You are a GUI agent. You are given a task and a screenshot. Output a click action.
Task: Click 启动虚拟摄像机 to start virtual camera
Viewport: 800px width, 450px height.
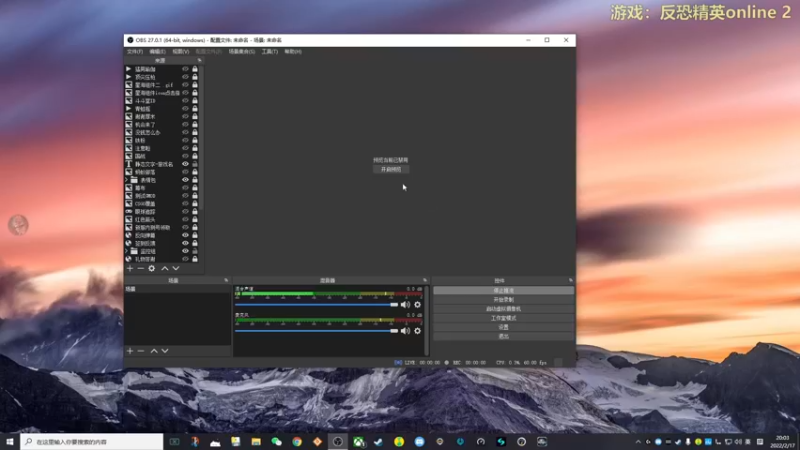(504, 309)
